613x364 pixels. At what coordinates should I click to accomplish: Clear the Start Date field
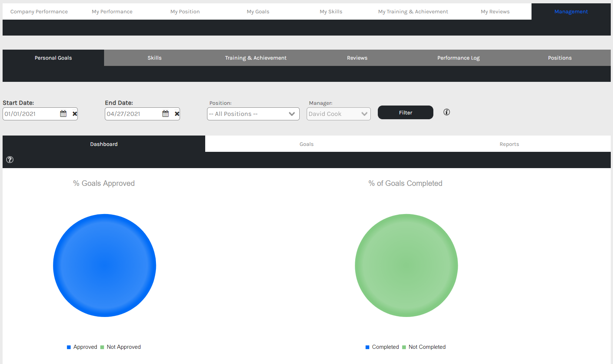(x=75, y=114)
